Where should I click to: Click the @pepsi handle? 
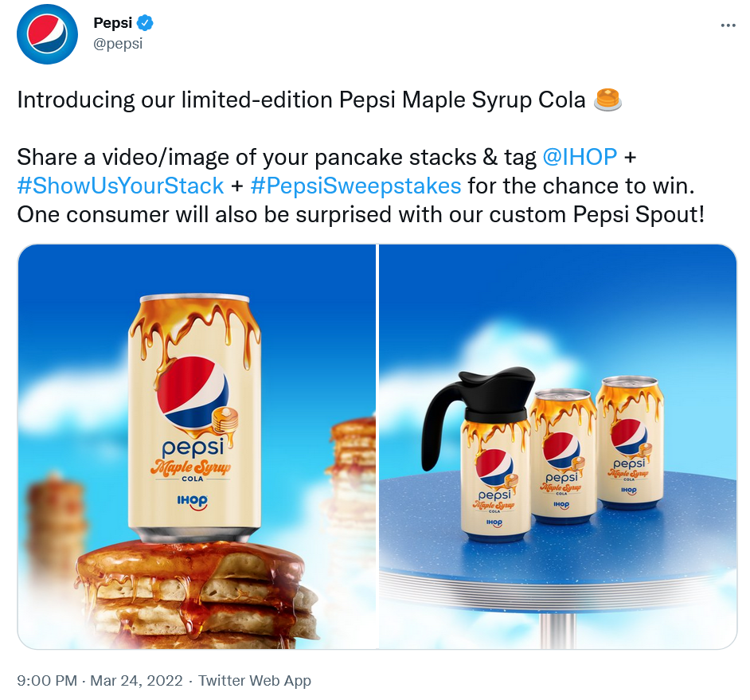(x=118, y=44)
